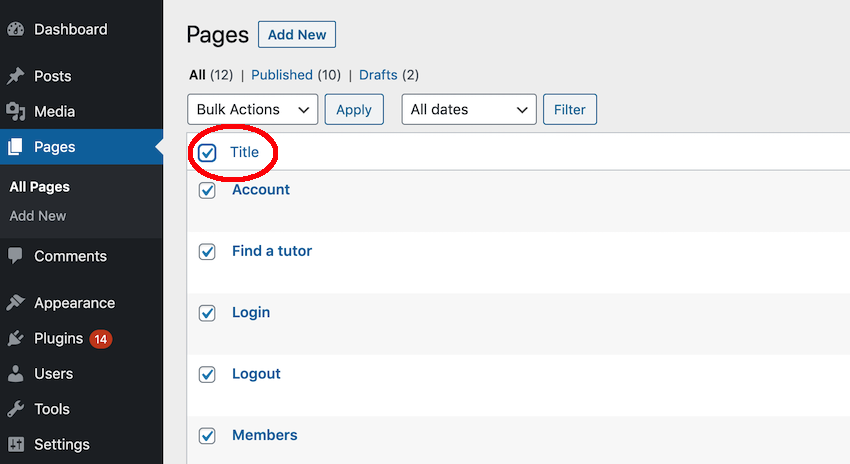The image size is (850, 464).
Task: Click the Media library icon
Action: click(x=15, y=112)
